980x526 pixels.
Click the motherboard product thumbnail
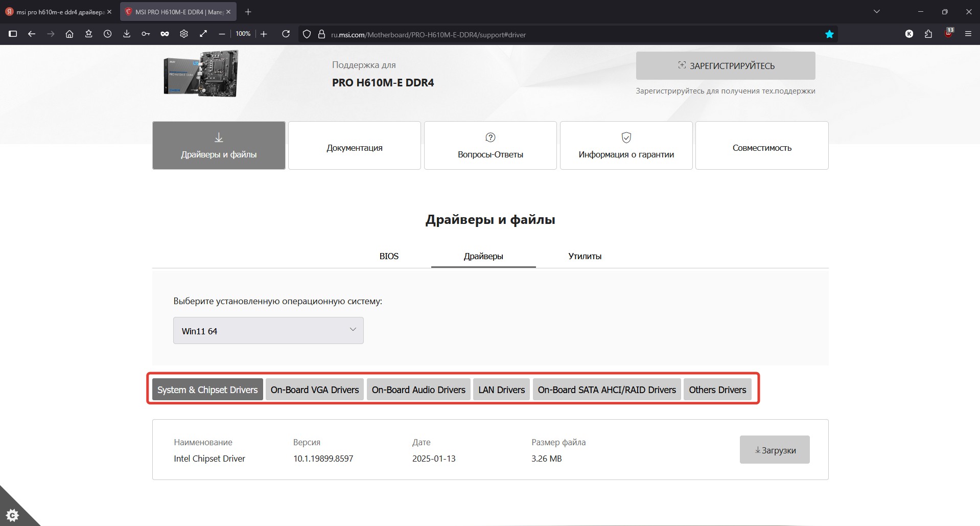coord(201,74)
